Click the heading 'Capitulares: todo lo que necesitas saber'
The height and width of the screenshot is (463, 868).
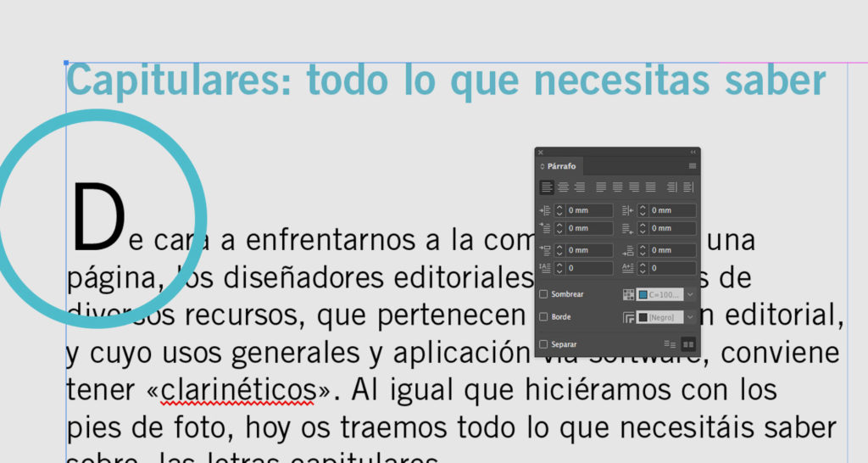446,81
